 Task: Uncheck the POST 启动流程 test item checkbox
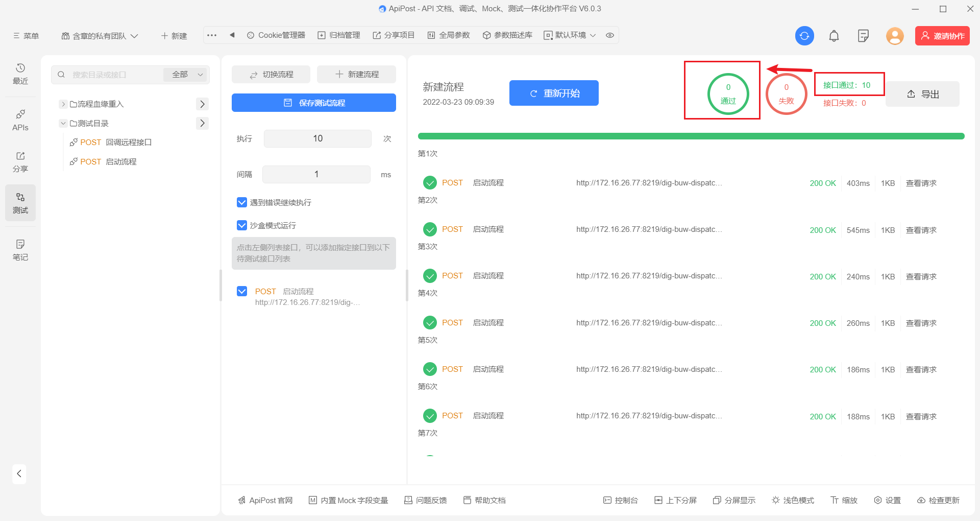[242, 291]
